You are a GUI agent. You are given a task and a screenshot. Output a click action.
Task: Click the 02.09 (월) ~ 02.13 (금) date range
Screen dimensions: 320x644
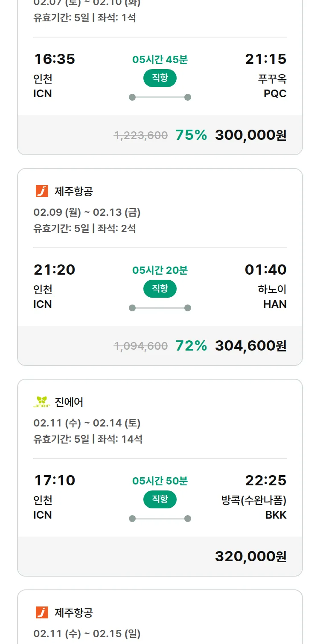pos(87,212)
